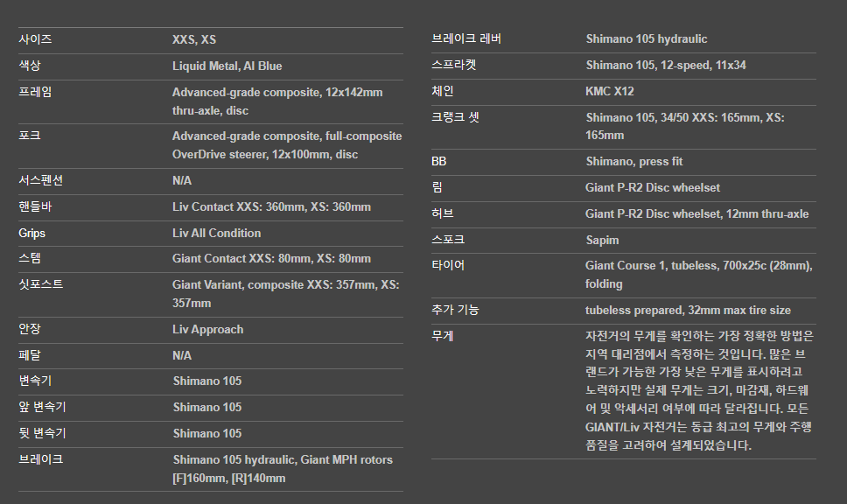This screenshot has height=504, width=847.
Task: Select 'Liquid Metal, AI Blue' color value
Action: click(x=227, y=66)
